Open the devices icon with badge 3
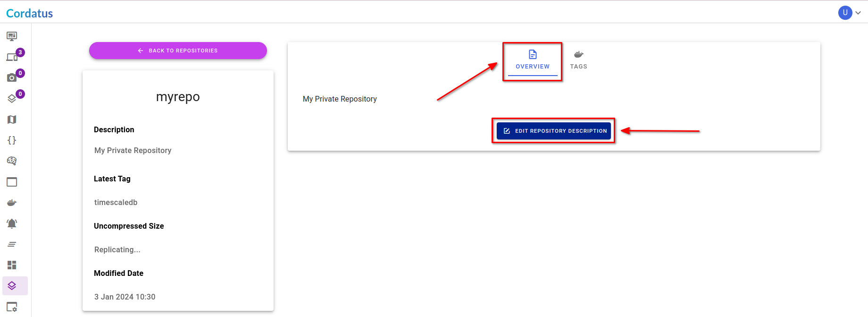The image size is (868, 317). (12, 57)
